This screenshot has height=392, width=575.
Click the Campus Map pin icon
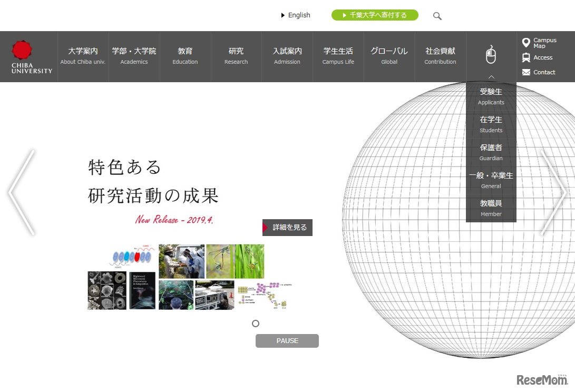[525, 42]
